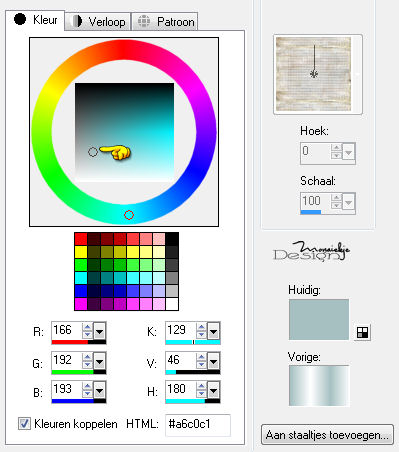Select the white swatch in palette grid
The width and height of the screenshot is (399, 452).
172,304
